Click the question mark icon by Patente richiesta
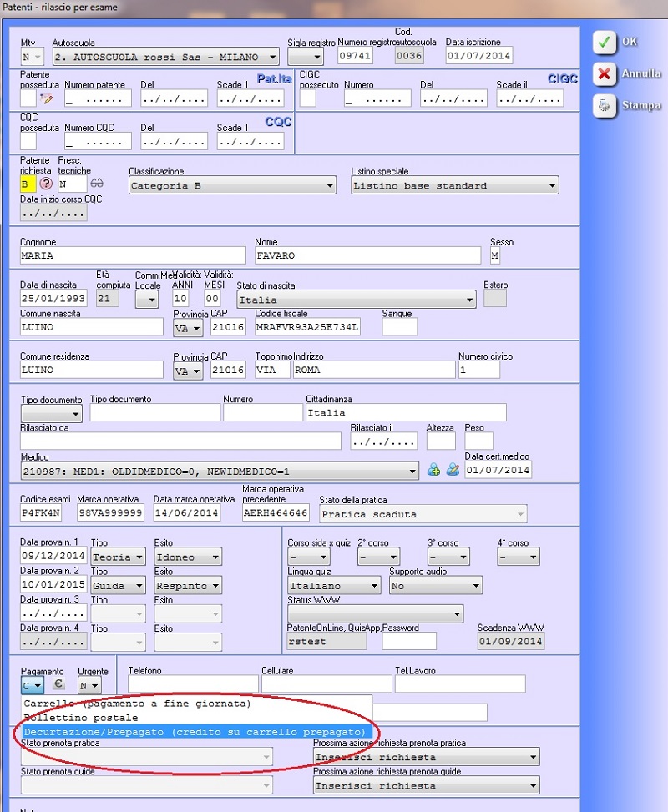The height and width of the screenshot is (812, 668). (46, 184)
